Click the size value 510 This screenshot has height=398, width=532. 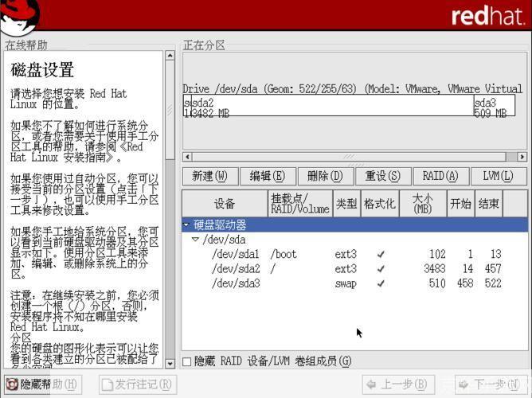(x=437, y=283)
